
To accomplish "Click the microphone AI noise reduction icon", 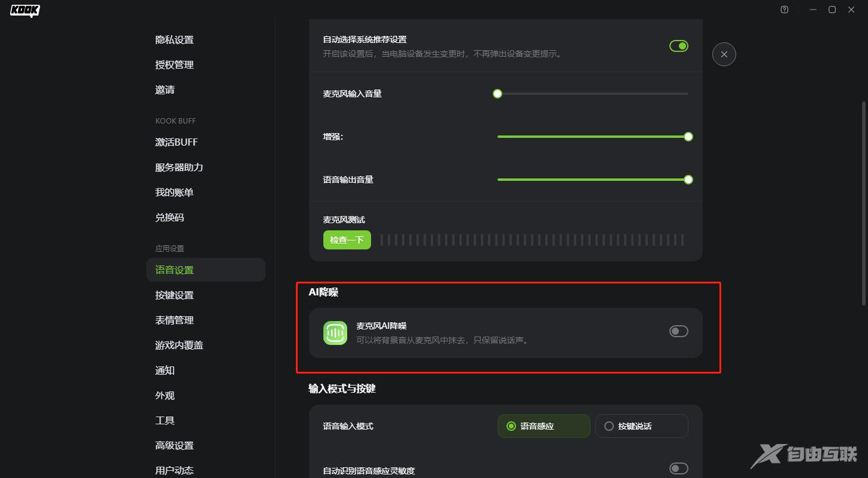I will pyautogui.click(x=335, y=333).
